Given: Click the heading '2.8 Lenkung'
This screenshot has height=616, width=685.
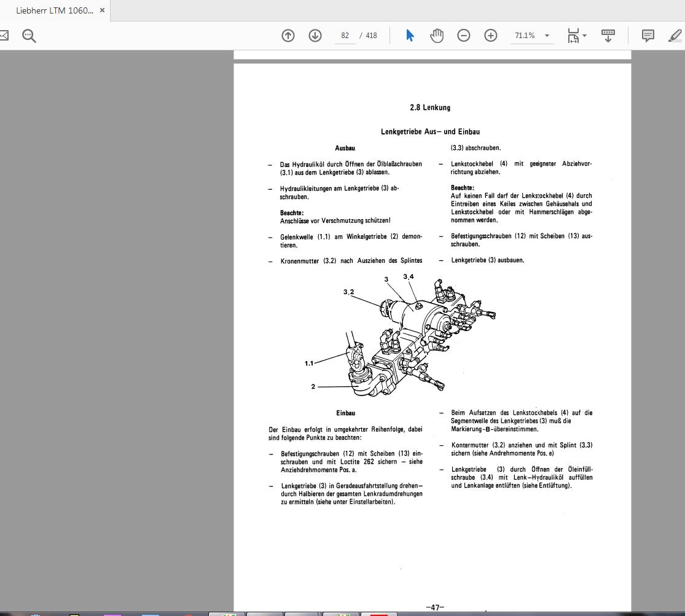Looking at the screenshot, I should coord(430,107).
